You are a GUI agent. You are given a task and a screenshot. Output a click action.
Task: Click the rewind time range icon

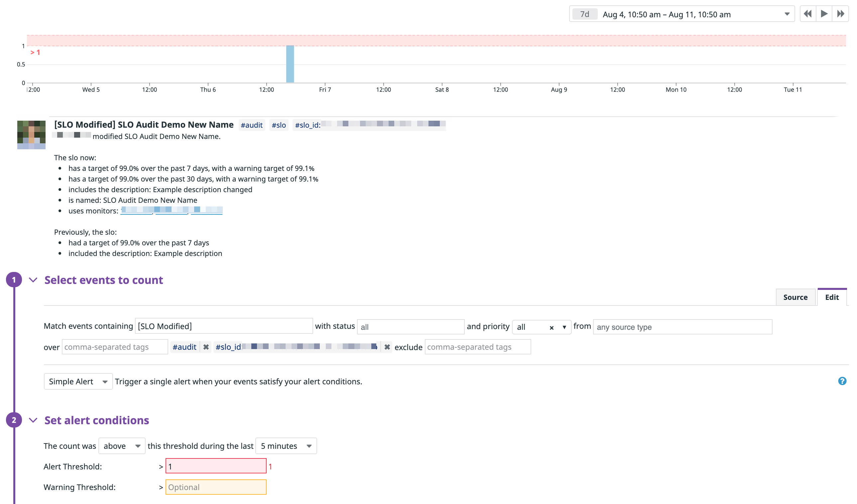click(807, 14)
